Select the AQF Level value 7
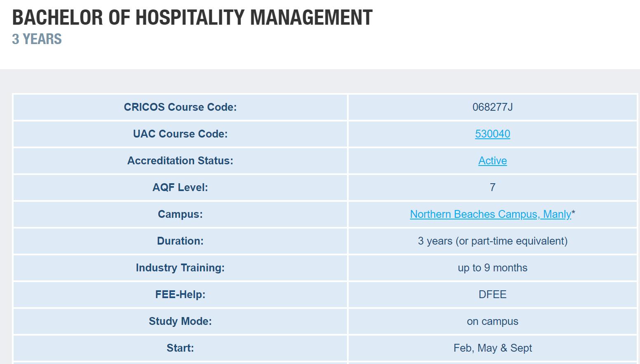 [x=492, y=187]
